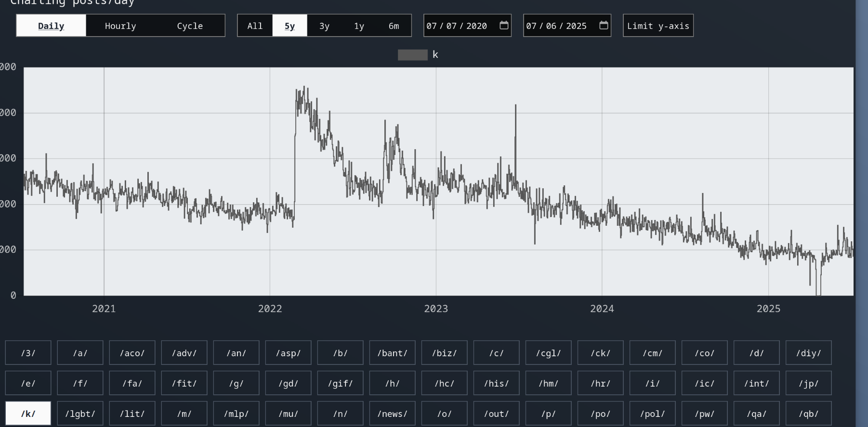Select the All time range
The height and width of the screenshot is (427, 868).
click(255, 26)
